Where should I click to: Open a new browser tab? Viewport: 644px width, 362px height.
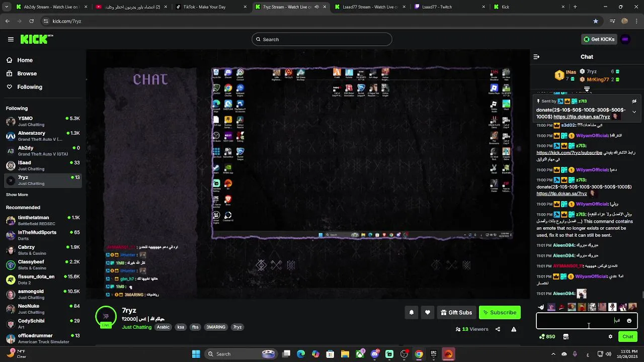coord(575,7)
